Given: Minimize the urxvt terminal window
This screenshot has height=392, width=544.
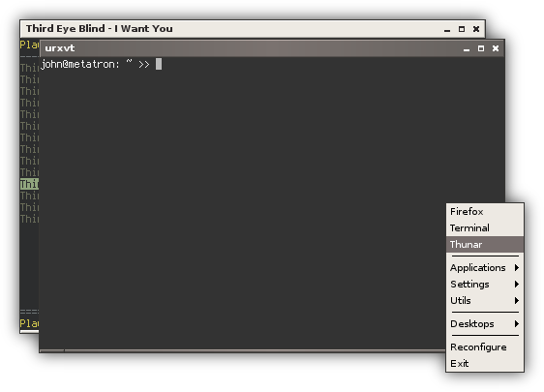Looking at the screenshot, I should (467, 49).
